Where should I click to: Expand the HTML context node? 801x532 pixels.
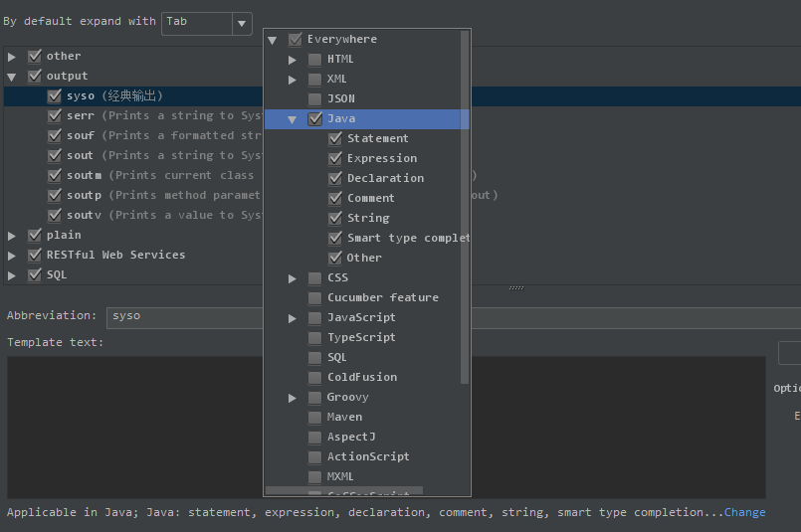point(293,60)
